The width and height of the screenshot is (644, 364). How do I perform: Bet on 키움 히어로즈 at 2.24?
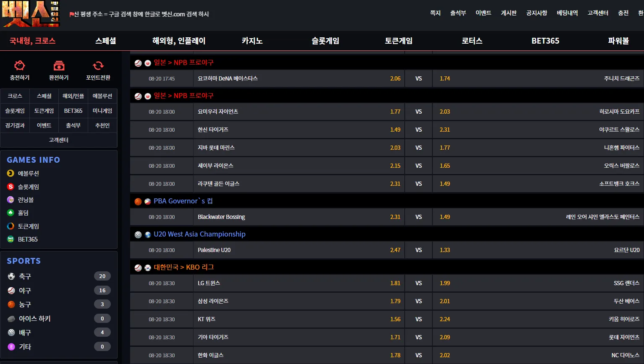click(x=538, y=319)
